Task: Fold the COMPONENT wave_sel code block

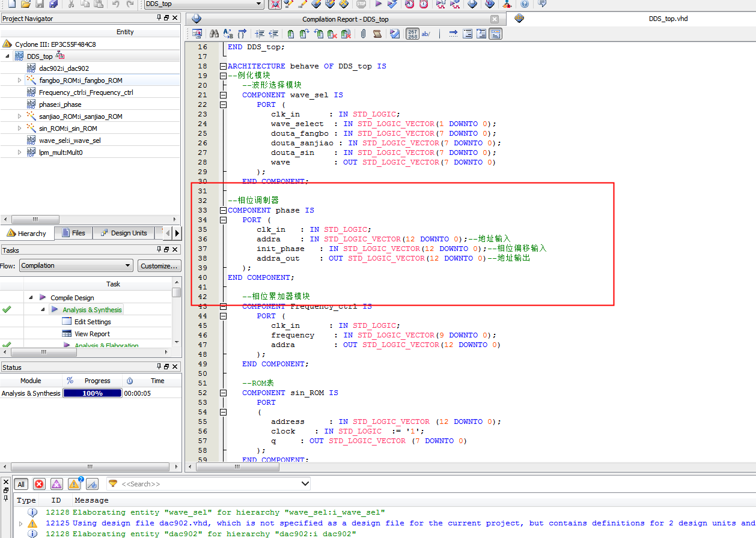Action: click(x=224, y=95)
